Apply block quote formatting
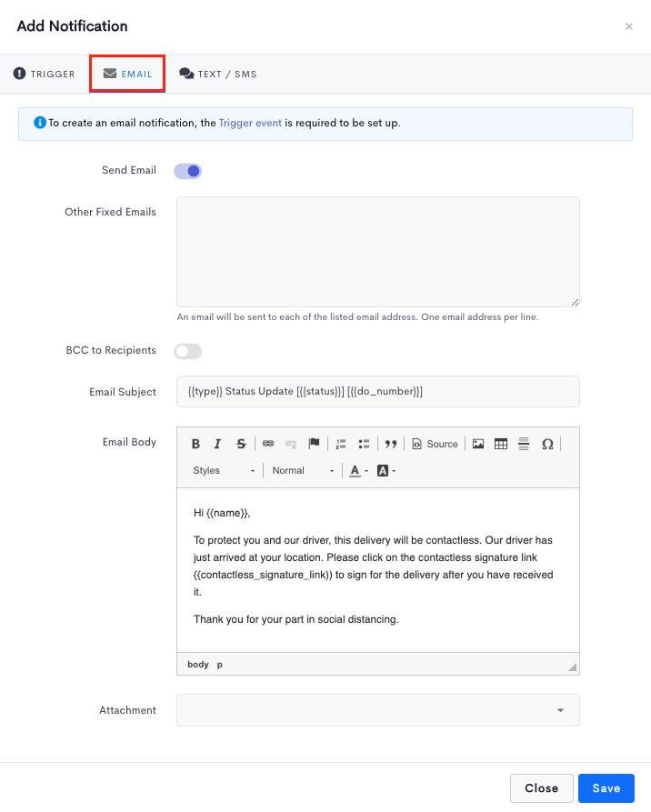651x812 pixels. [x=390, y=444]
